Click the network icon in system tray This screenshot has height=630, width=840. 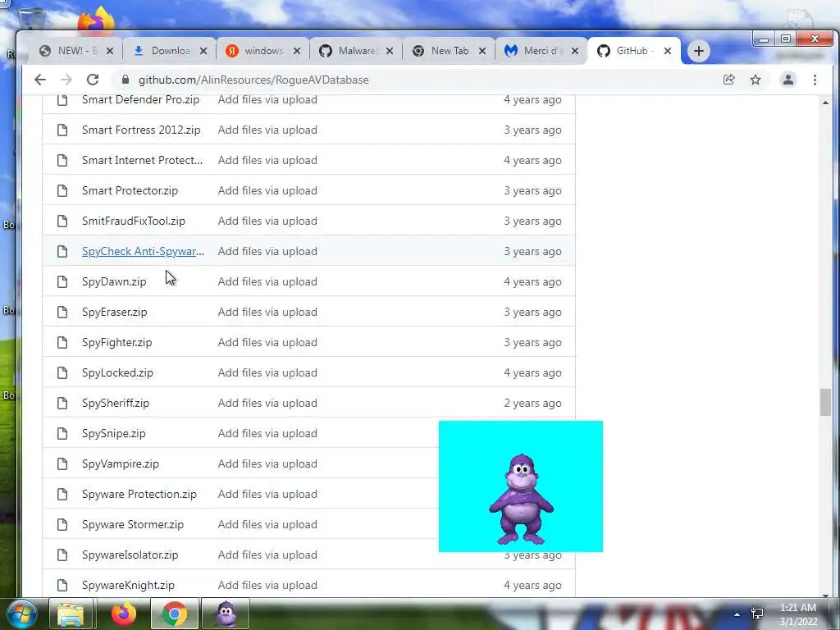tap(757, 614)
